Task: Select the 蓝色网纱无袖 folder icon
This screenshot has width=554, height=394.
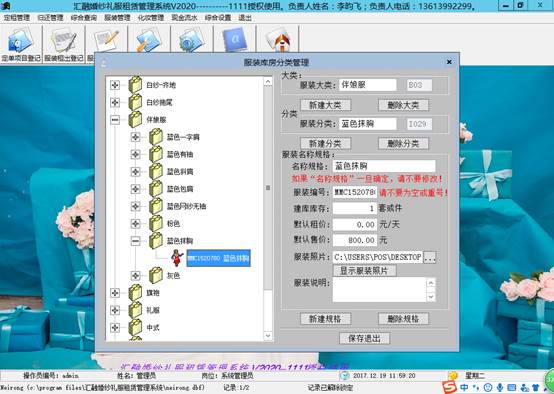Action: pos(155,206)
